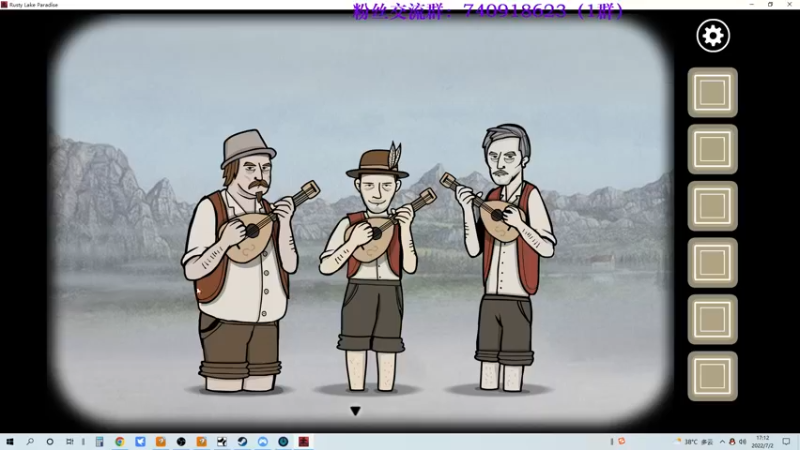Open the Windows Start menu

coord(10,441)
